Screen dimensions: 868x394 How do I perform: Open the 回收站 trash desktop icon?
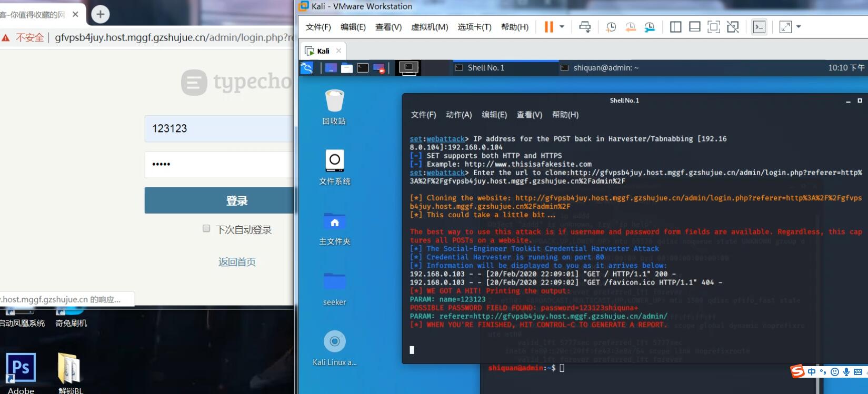coord(334,107)
